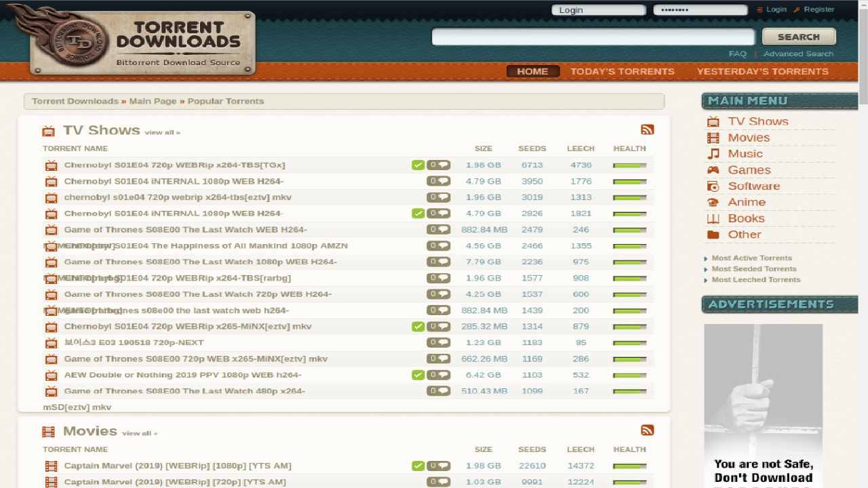Viewport: 868px width, 488px height.
Task: Open TODAY'S TORRENTS tab
Action: (623, 71)
